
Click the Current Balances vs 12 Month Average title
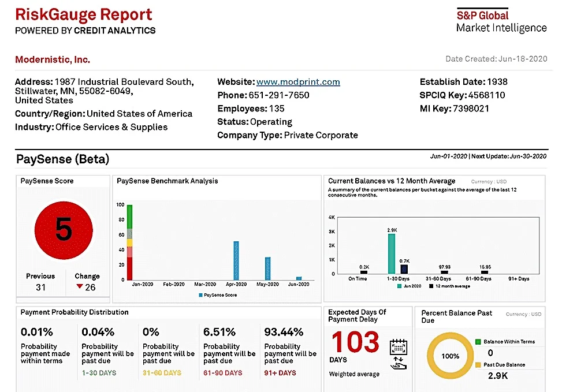pos(392,181)
